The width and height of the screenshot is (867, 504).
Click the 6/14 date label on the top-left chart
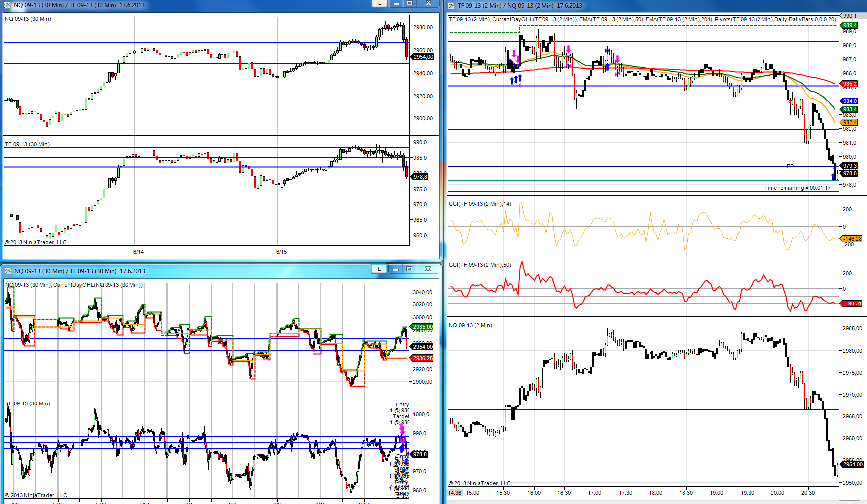(x=138, y=252)
